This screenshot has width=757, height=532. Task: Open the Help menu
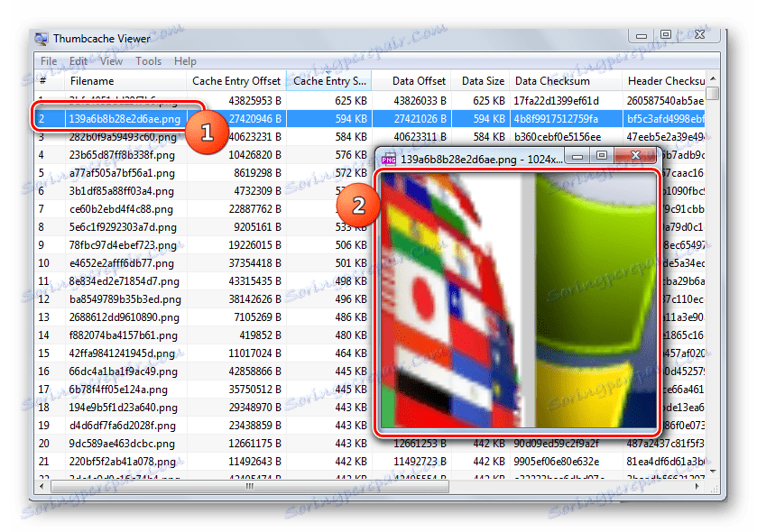pyautogui.click(x=185, y=61)
